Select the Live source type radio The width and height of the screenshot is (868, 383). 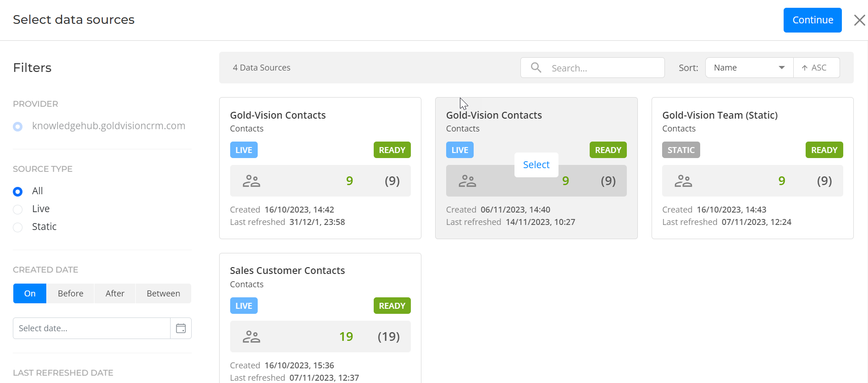18,209
